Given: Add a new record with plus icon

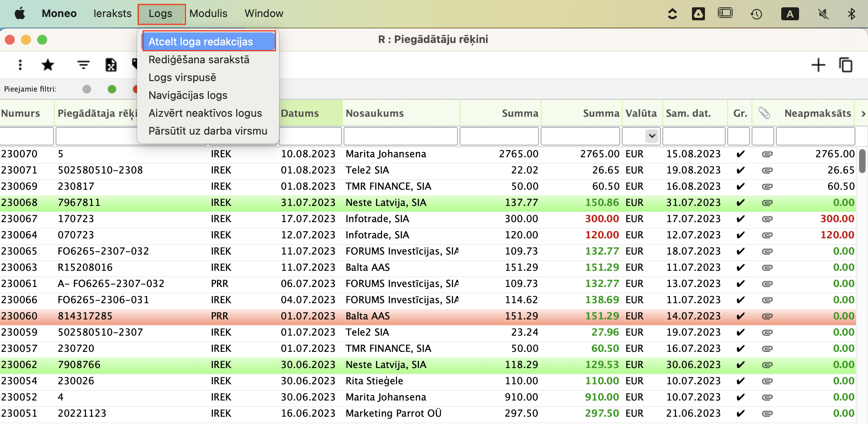Looking at the screenshot, I should click(819, 65).
